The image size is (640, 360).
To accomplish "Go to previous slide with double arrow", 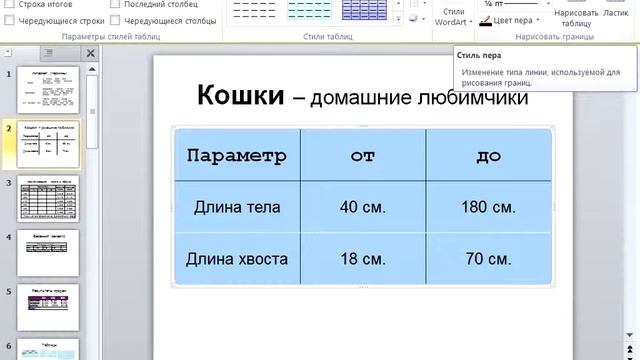I will pyautogui.click(x=630, y=350).
